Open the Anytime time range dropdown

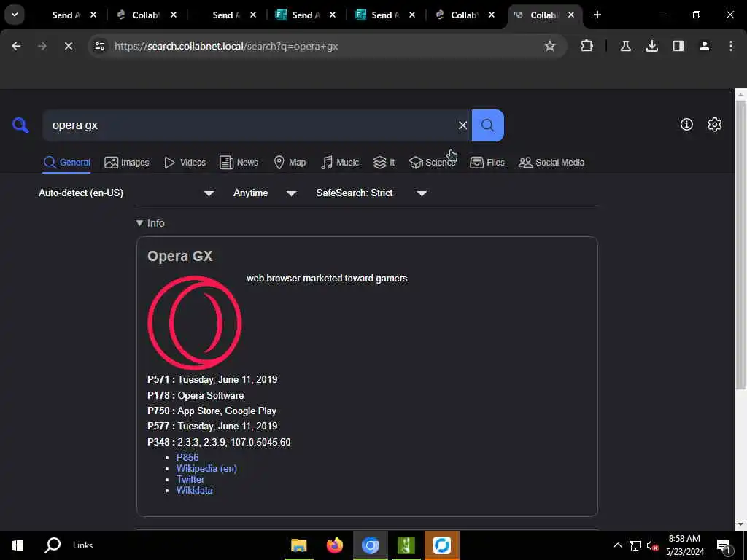tap(265, 192)
